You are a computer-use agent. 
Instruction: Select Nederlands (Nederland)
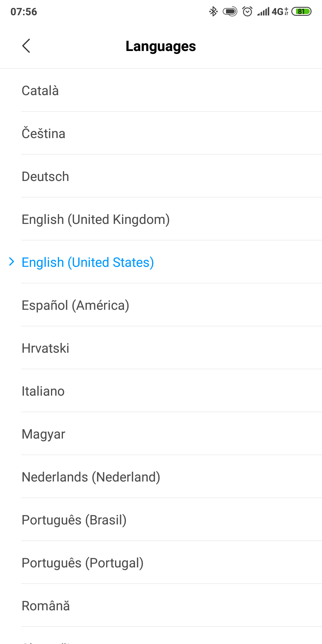[x=91, y=477]
